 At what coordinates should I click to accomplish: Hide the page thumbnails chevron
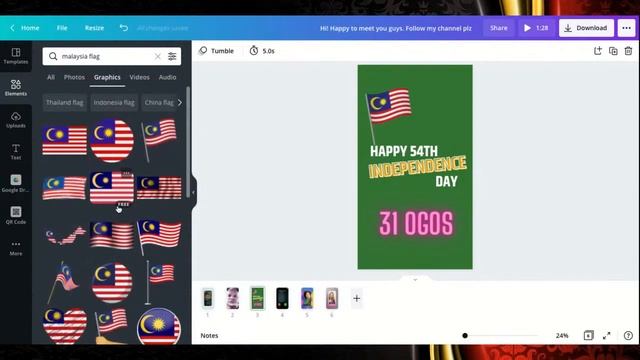pos(415,280)
